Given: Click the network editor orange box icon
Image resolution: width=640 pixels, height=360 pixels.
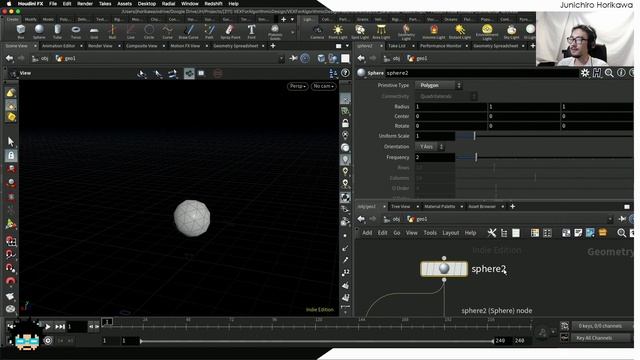Looking at the screenshot, I should [x=602, y=233].
